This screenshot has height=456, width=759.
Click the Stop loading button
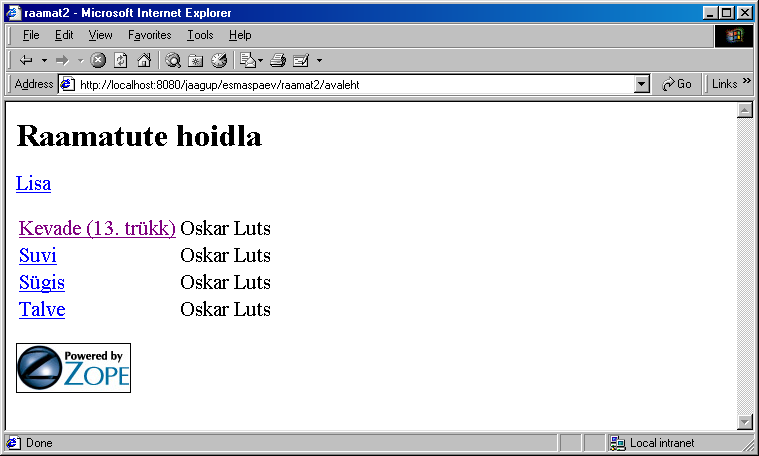click(x=98, y=60)
